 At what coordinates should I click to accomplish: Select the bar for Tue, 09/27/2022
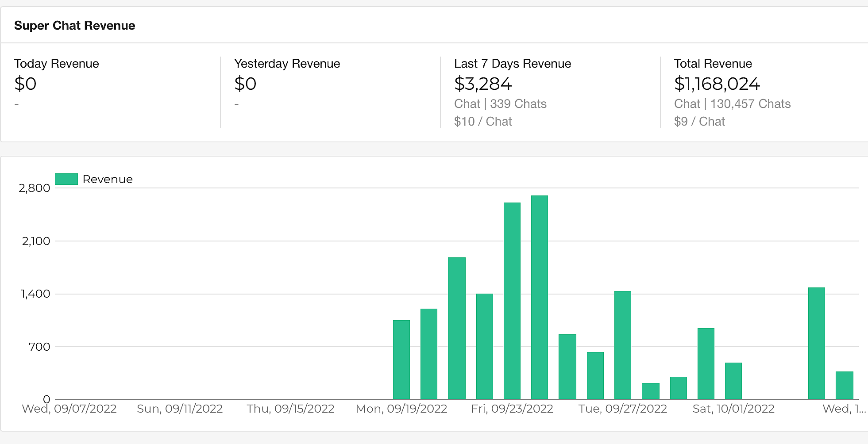coord(622,345)
